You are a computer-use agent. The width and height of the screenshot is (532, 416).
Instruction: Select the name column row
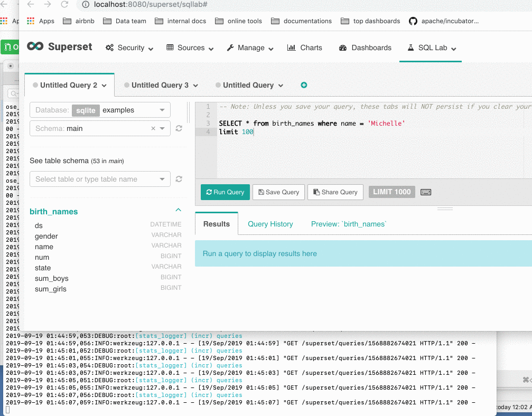click(108, 246)
